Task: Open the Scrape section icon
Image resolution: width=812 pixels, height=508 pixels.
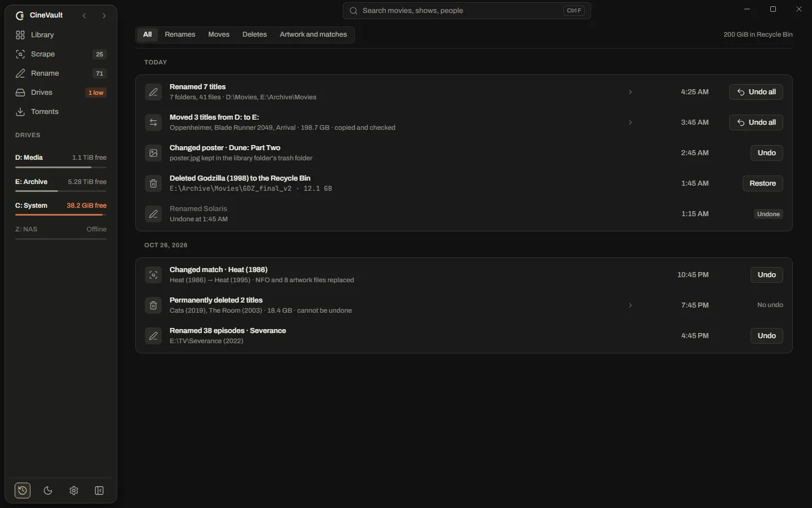Action: [x=20, y=54]
